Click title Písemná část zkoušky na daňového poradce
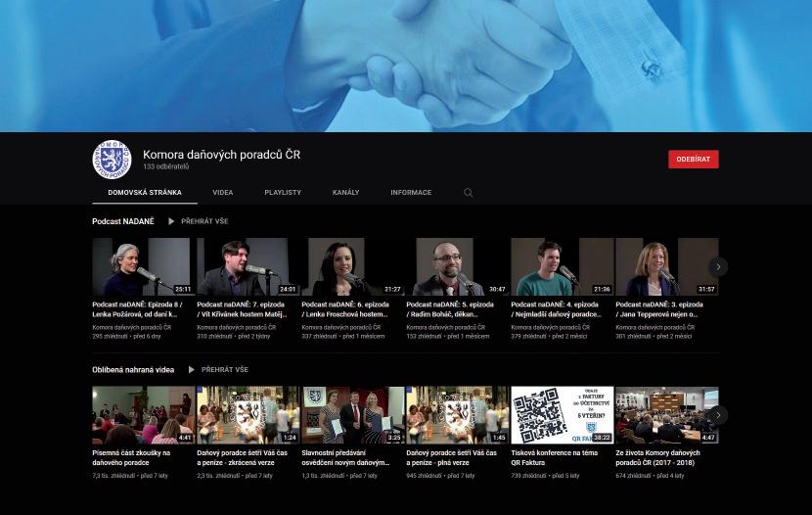 click(131, 457)
